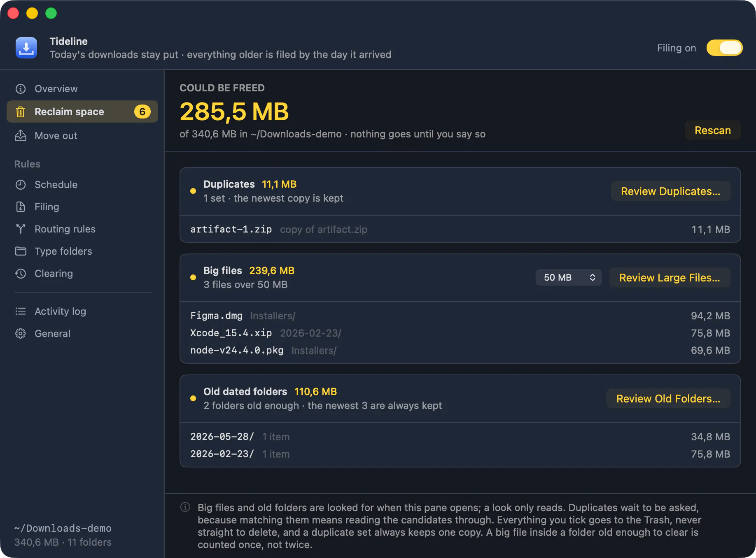Image resolution: width=756 pixels, height=558 pixels.
Task: Click the ~/Downloads-demo path in sidebar footer
Action: [63, 528]
